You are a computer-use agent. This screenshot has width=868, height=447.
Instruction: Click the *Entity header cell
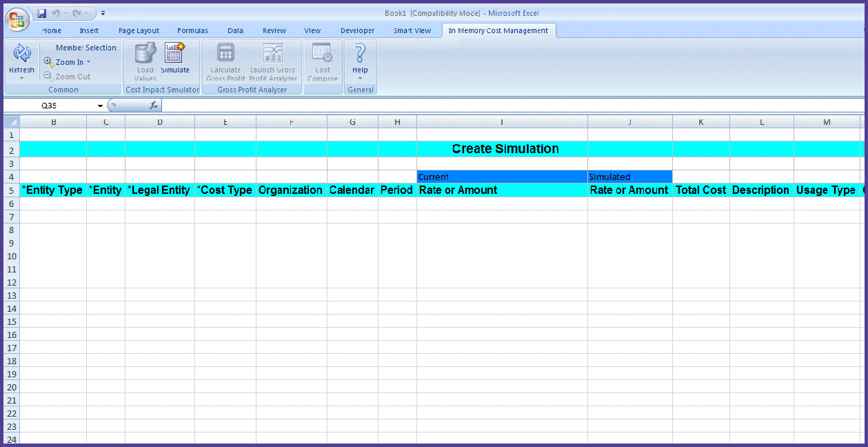pyautogui.click(x=106, y=190)
